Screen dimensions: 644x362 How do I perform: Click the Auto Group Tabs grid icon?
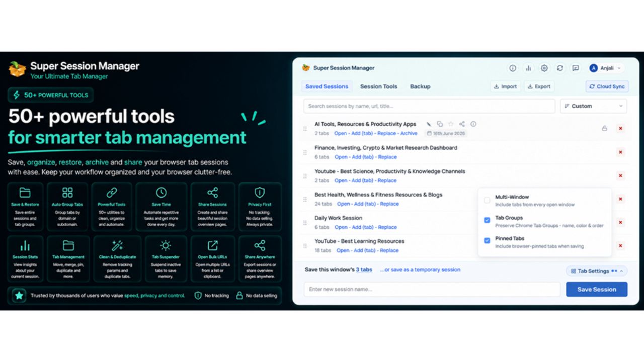coord(67,193)
